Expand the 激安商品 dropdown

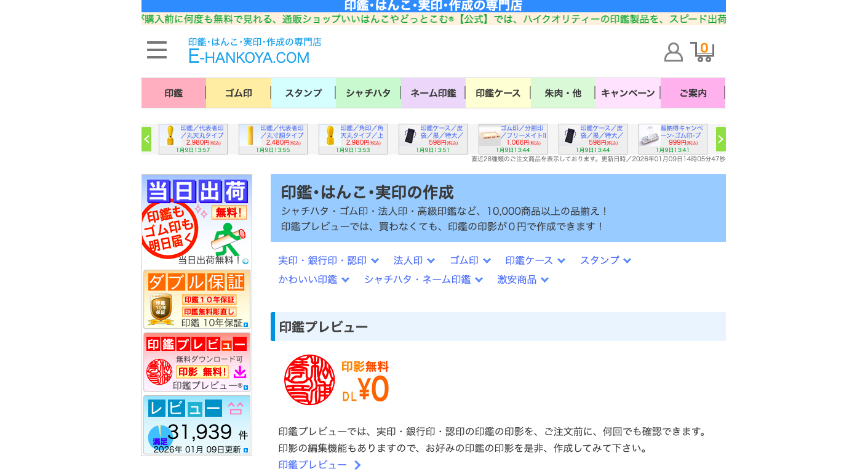click(x=522, y=279)
